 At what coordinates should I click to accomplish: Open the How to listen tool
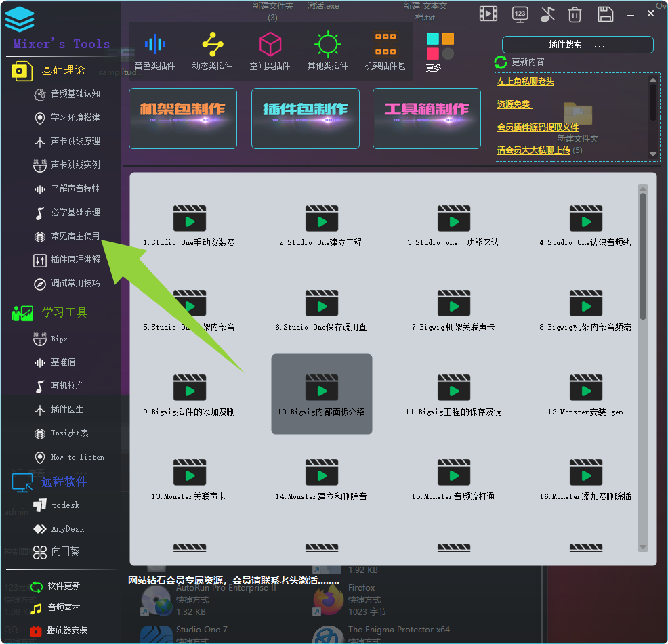(69, 458)
